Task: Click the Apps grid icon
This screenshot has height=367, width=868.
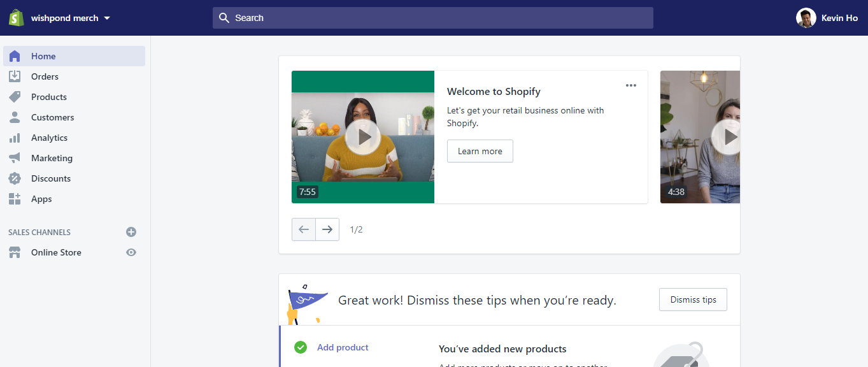Action: click(x=15, y=199)
